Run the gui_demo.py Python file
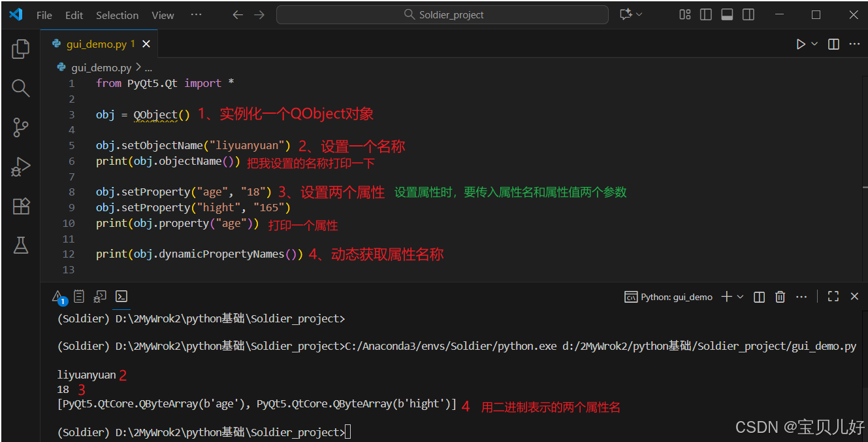The image size is (868, 442). pyautogui.click(x=801, y=44)
